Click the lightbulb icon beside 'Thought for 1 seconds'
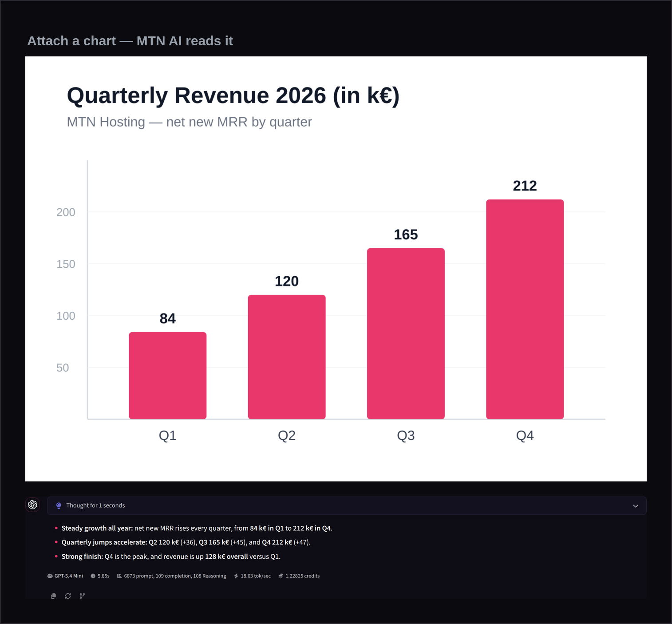The width and height of the screenshot is (672, 624). (59, 505)
